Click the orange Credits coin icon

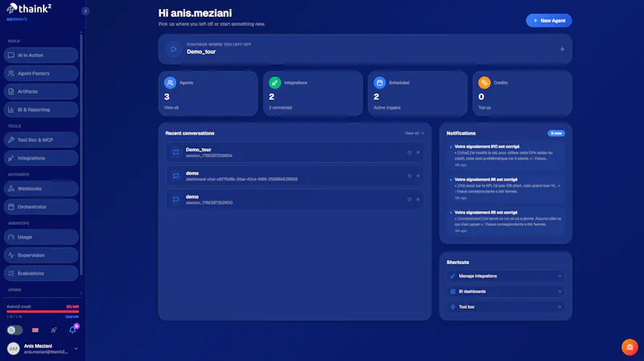tap(485, 83)
